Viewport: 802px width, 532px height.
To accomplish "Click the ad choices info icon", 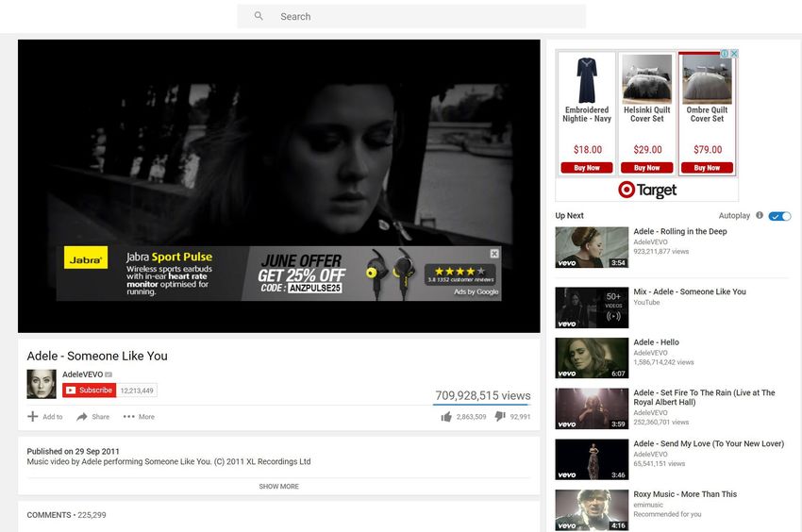I will tap(725, 53).
